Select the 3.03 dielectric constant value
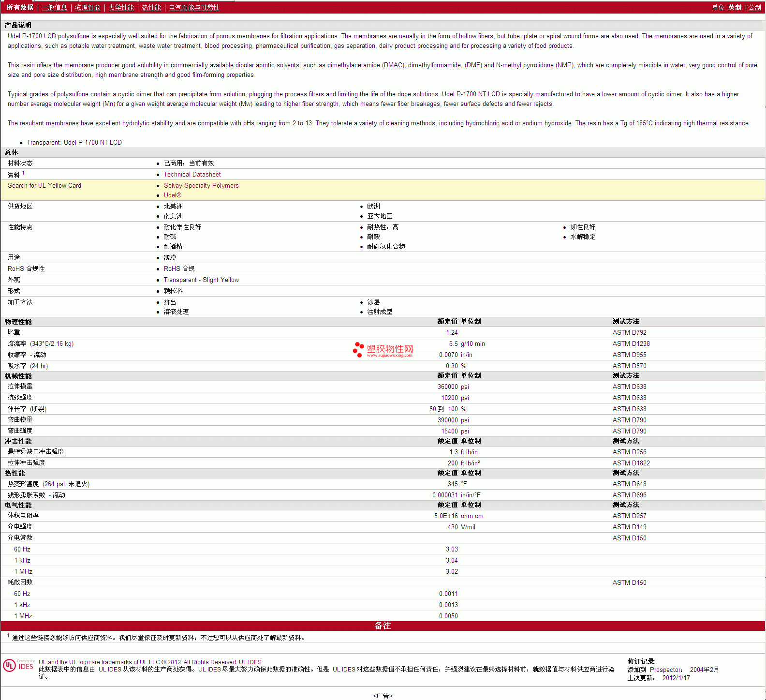 pyautogui.click(x=452, y=549)
